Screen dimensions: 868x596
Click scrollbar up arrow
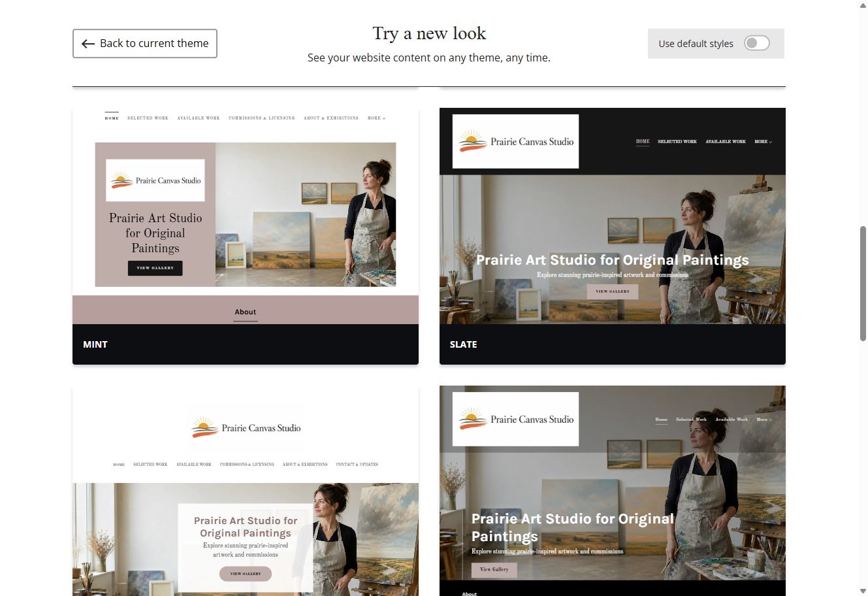pyautogui.click(x=863, y=5)
